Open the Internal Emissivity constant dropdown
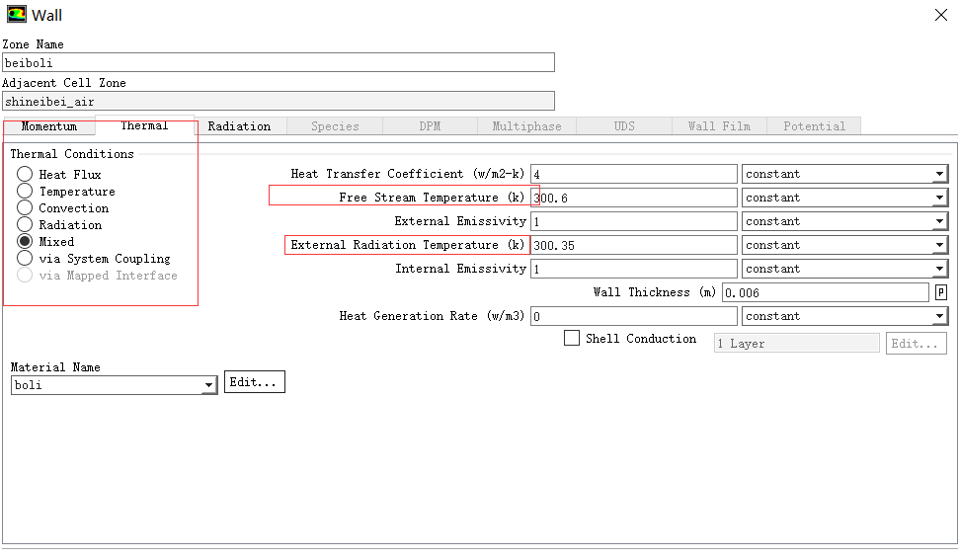This screenshot has height=560, width=959. (x=844, y=269)
